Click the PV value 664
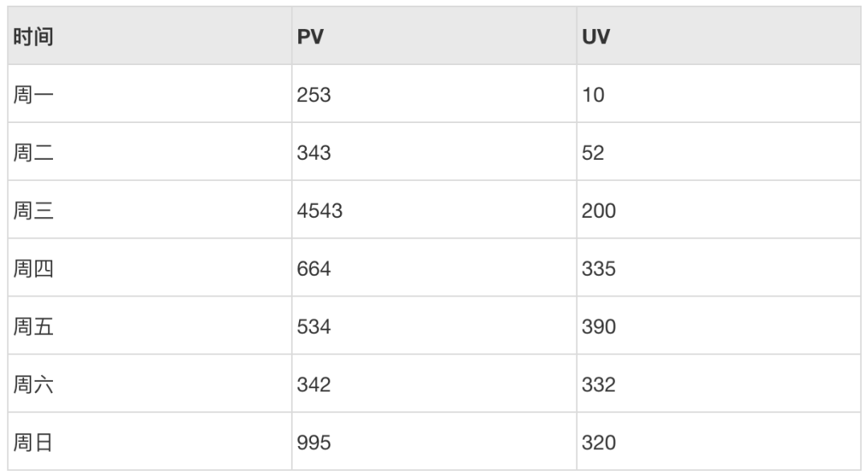 [x=314, y=268]
